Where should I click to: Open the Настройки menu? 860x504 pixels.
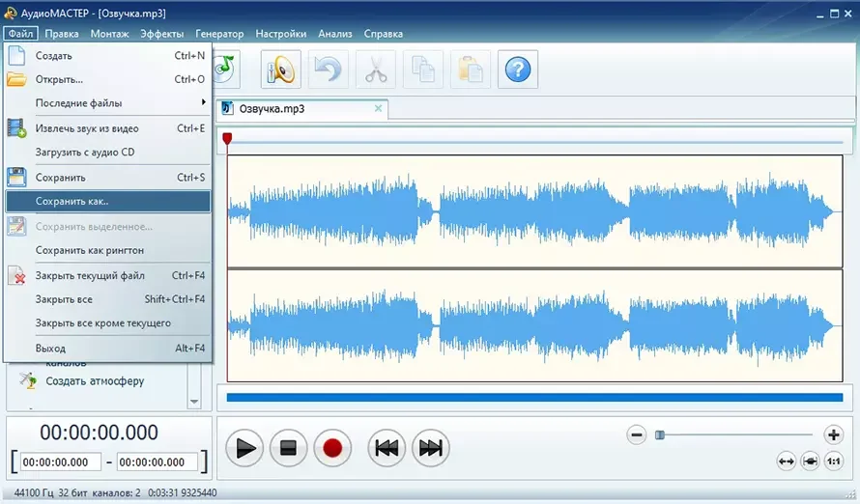pyautogui.click(x=281, y=34)
